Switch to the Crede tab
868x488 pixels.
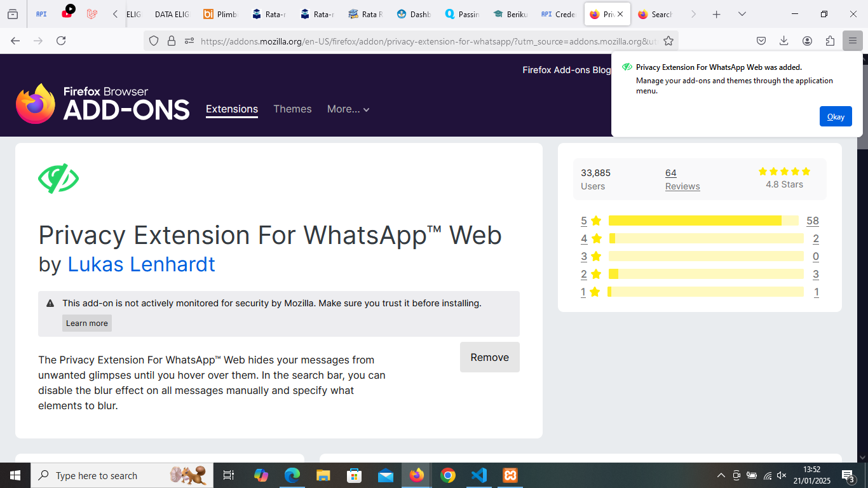click(x=559, y=14)
